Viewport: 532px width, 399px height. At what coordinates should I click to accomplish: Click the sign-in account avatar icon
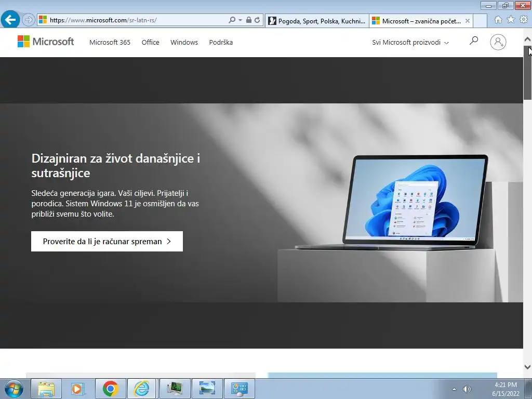point(498,42)
